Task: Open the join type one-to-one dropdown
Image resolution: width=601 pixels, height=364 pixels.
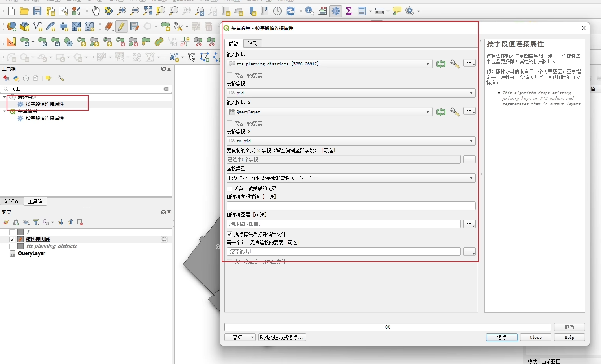Action: 351,178
